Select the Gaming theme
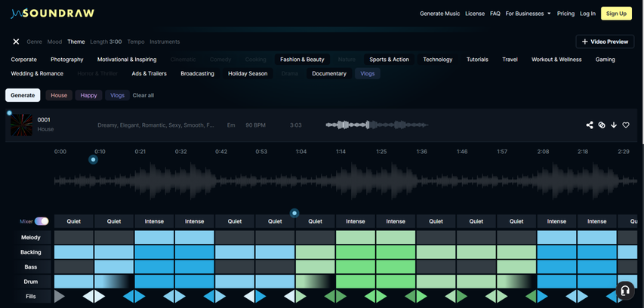644x308 pixels. [605, 60]
